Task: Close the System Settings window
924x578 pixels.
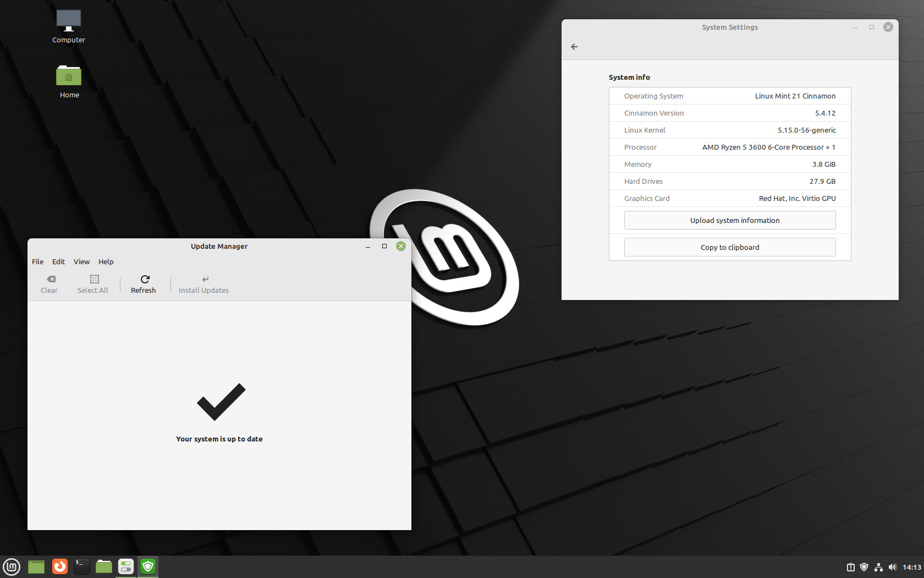Action: 888,27
